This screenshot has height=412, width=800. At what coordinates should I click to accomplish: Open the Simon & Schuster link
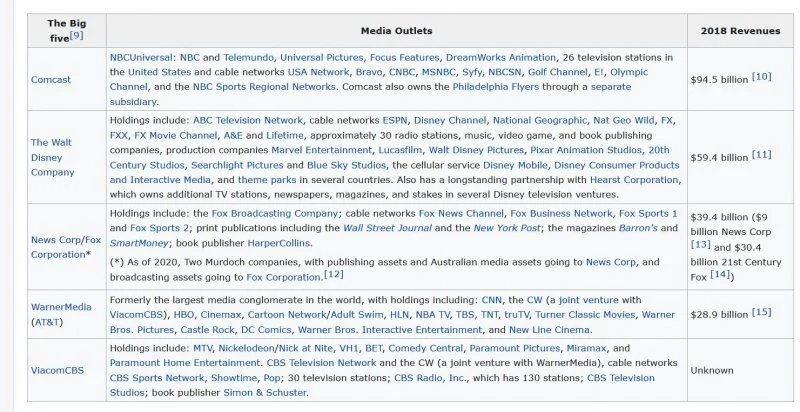point(265,393)
